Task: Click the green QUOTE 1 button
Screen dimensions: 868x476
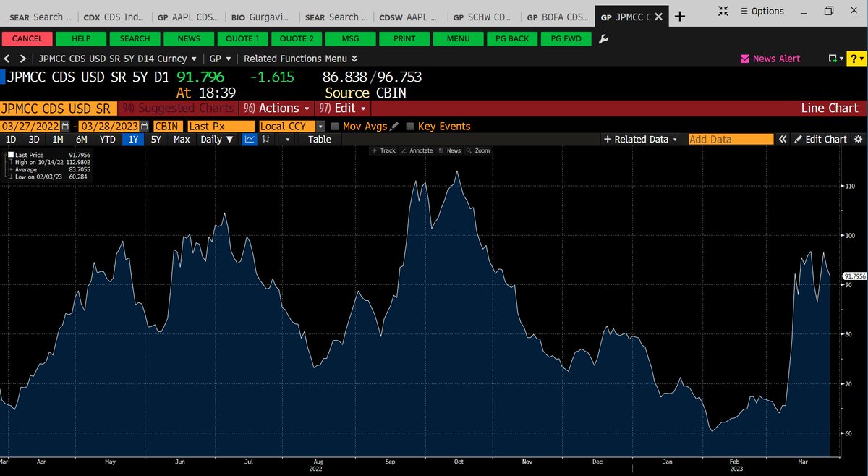Action: [x=242, y=38]
